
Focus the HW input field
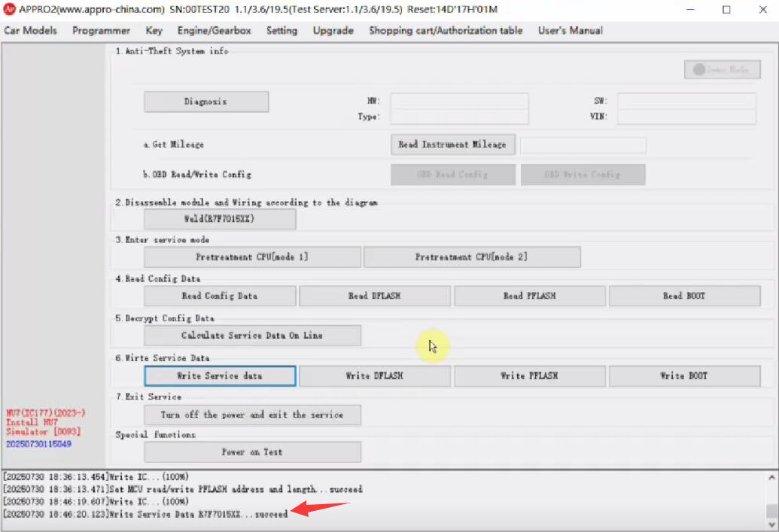[x=460, y=101]
